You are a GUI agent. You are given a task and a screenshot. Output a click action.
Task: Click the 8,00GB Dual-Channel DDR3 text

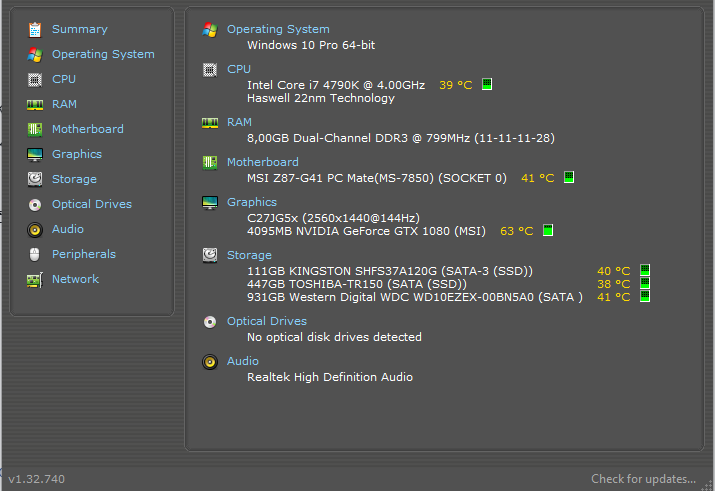[x=401, y=138]
